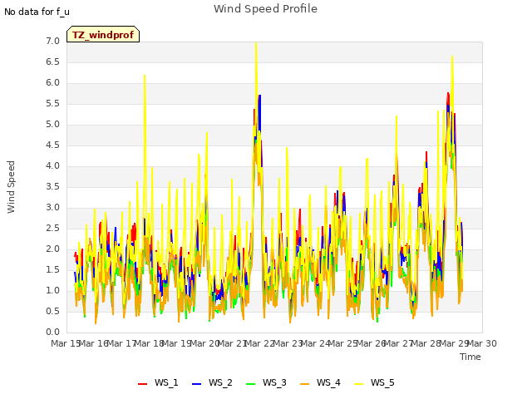Click the 6.5 y-axis tick label

coord(52,62)
